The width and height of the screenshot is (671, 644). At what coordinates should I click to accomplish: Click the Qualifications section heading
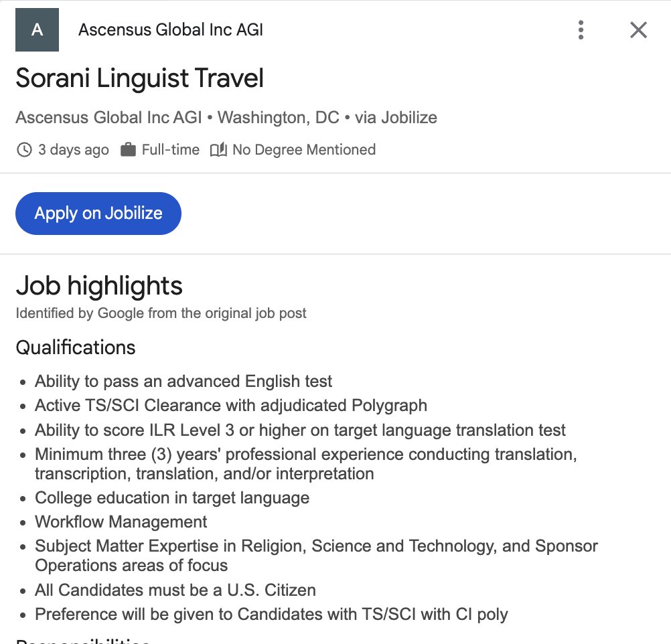pyautogui.click(x=75, y=347)
